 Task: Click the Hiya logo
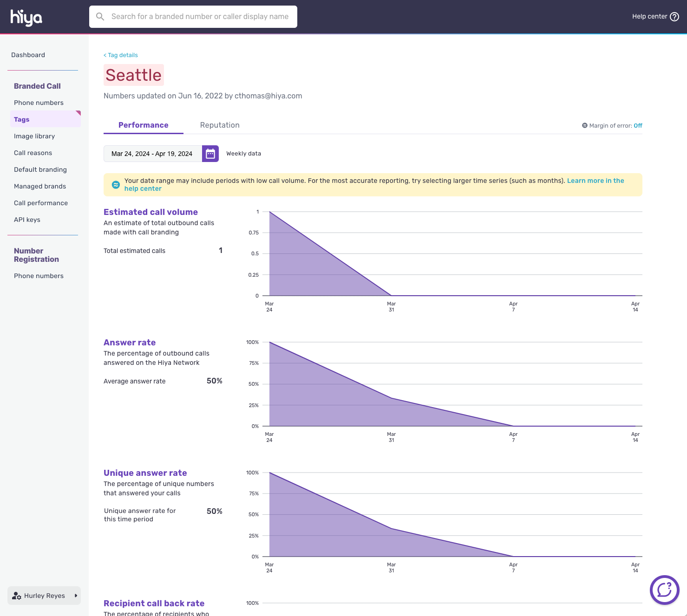click(x=26, y=17)
